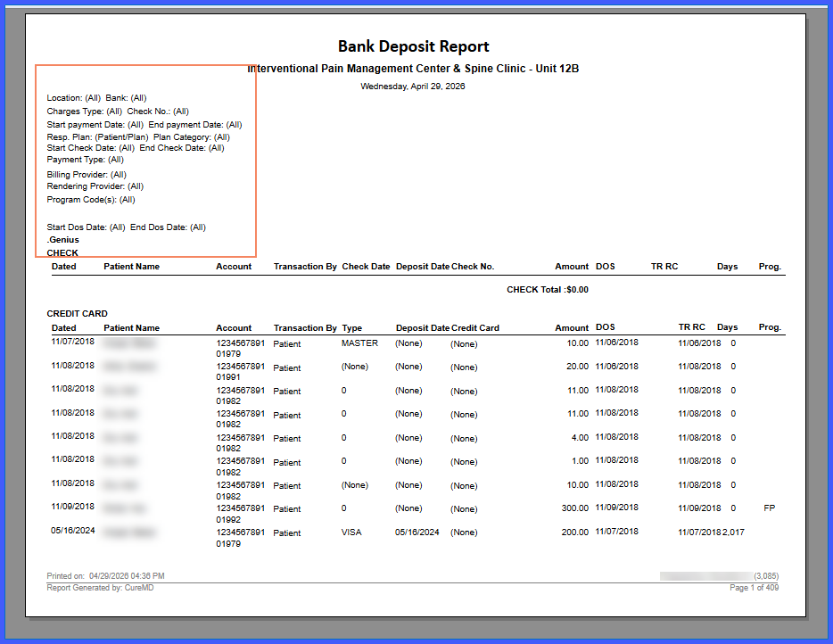Select the clinic name subtitle text
The height and width of the screenshot is (644, 833).
(x=413, y=69)
